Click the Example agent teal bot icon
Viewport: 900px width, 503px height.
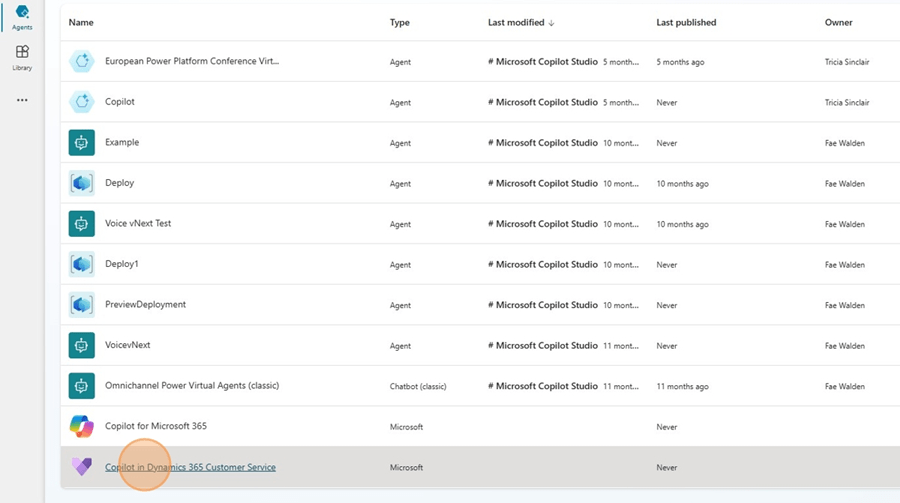(81, 143)
